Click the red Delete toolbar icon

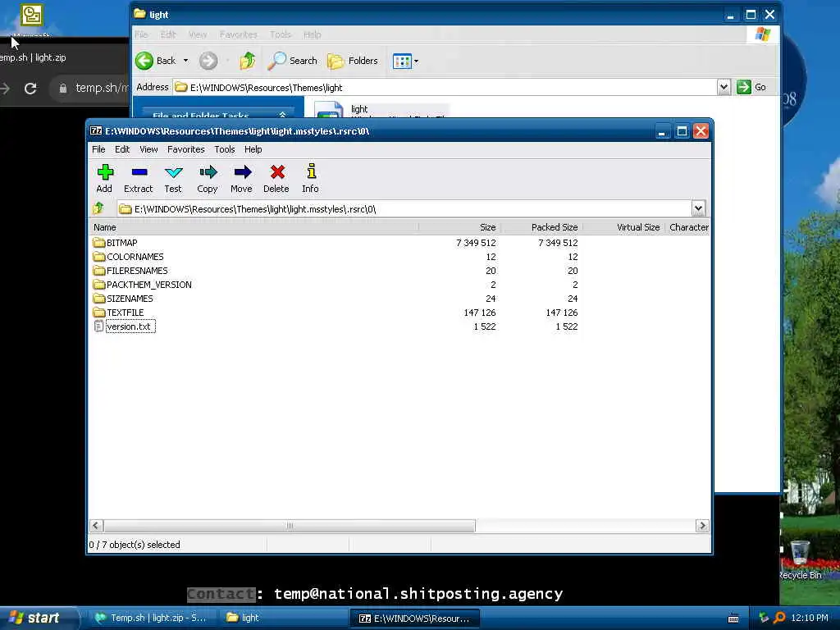point(276,178)
